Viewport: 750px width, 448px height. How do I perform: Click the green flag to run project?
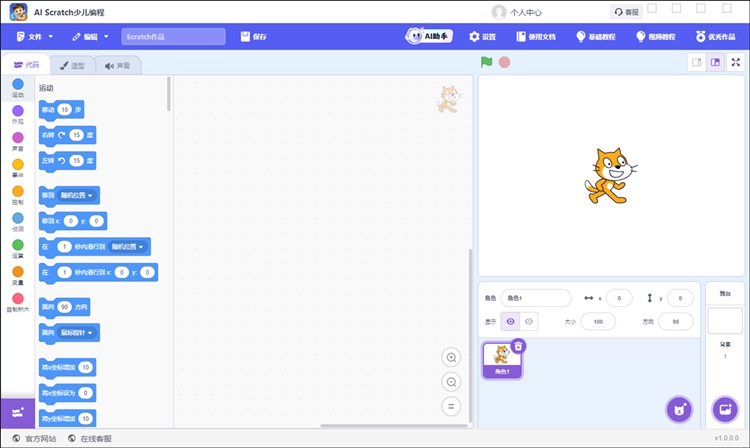487,62
